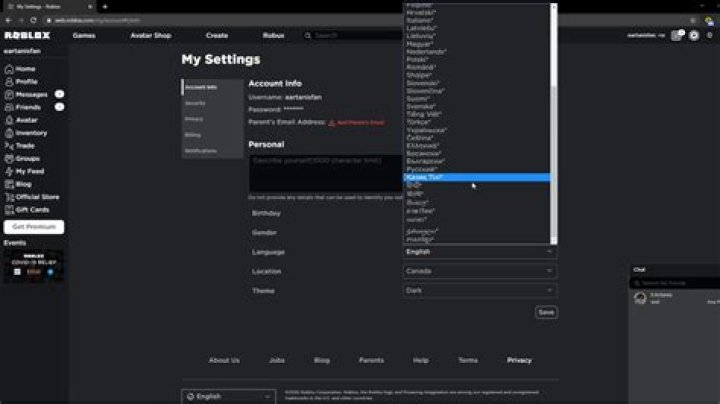Select Tiếng Việt in the language list

pos(477,114)
